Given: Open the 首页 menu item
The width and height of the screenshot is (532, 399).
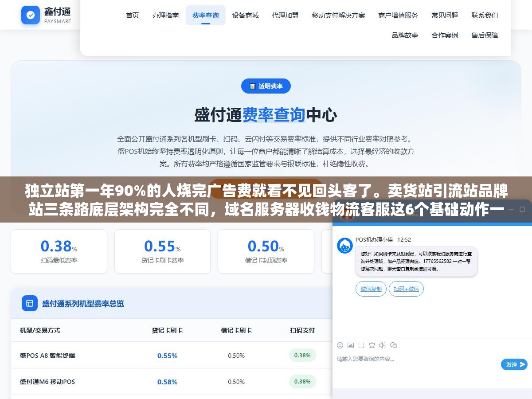Looking at the screenshot, I should click(132, 15).
